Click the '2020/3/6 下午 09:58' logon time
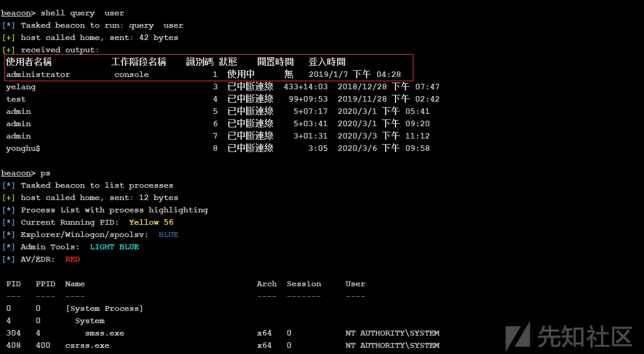The image size is (644, 354). 384,148
